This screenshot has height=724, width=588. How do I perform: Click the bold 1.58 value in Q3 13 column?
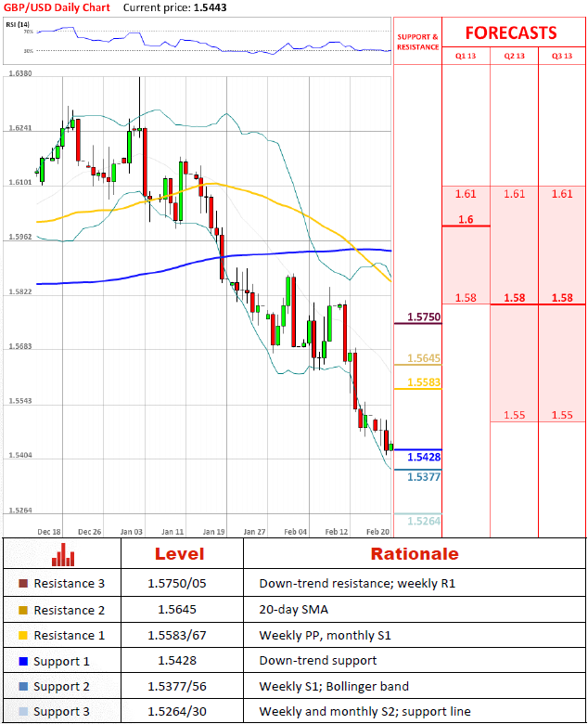[x=562, y=298]
